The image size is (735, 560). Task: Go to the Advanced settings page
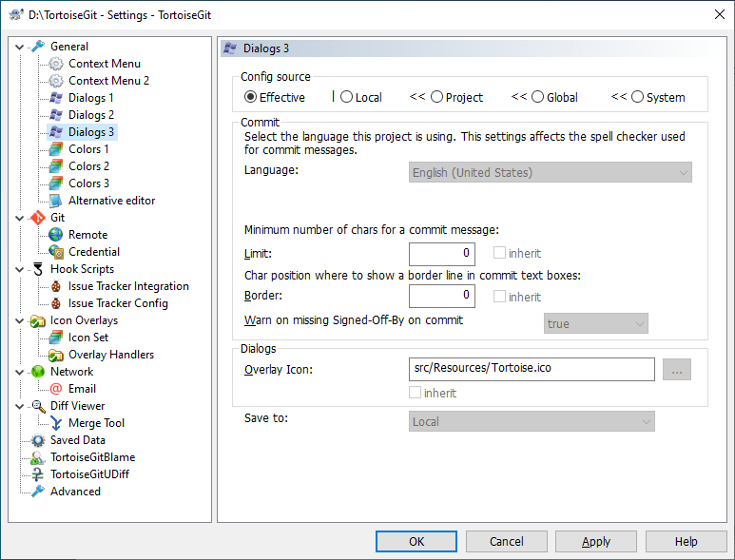click(75, 492)
